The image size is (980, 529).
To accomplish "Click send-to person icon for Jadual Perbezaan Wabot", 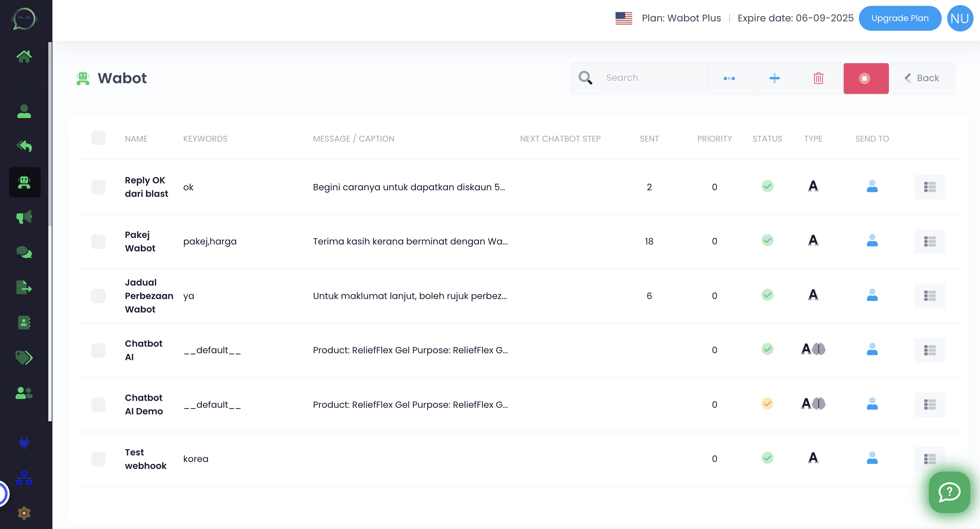I will tap(872, 295).
